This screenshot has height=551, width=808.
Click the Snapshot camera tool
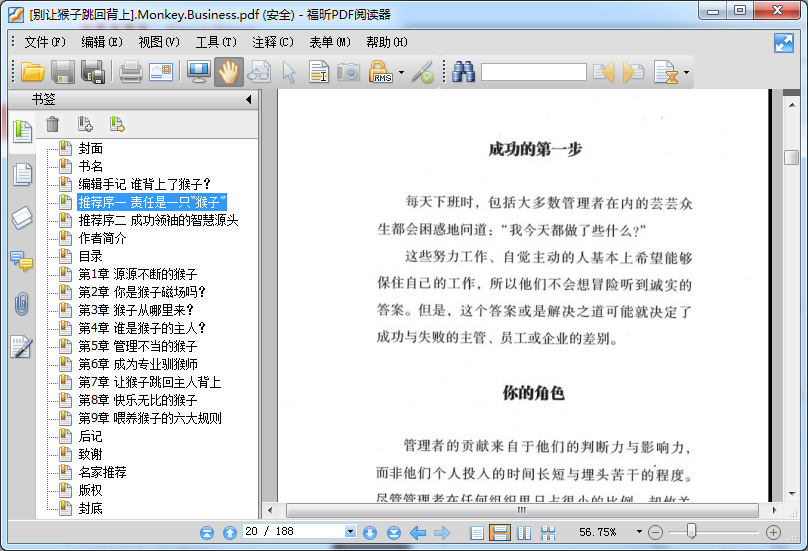[349, 72]
